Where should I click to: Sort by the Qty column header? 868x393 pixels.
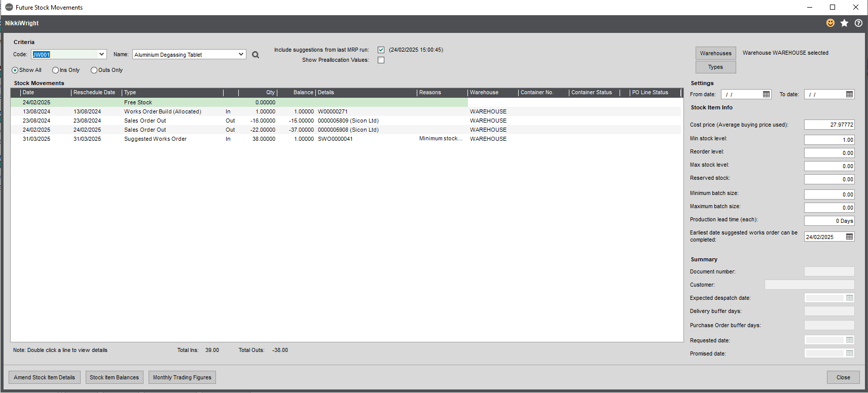[258, 93]
